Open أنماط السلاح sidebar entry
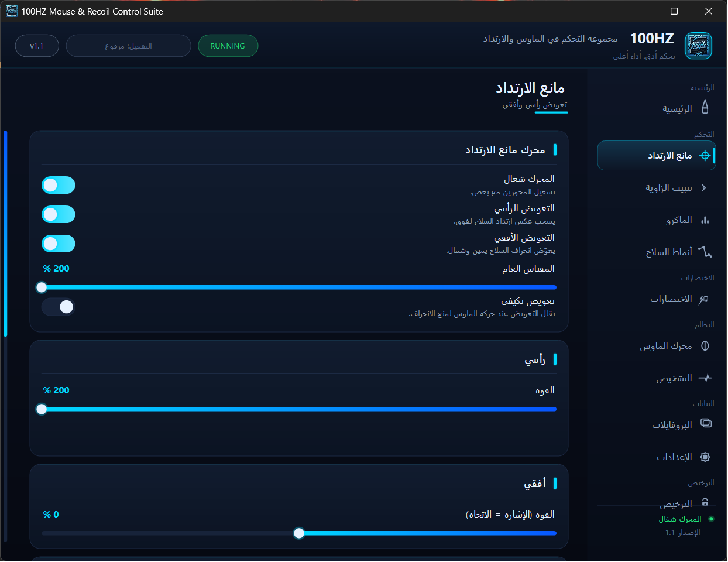Viewport: 728px width, 562px height. click(657, 252)
